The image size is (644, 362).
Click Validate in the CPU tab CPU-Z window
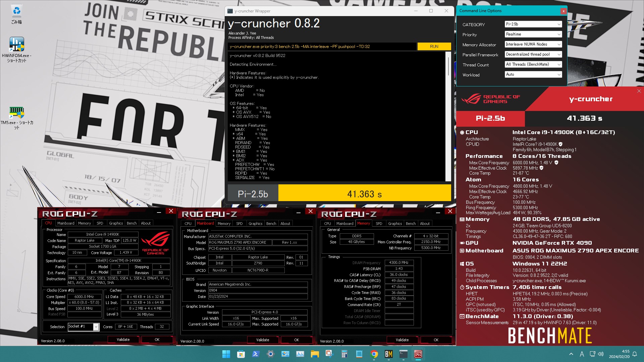pyautogui.click(x=123, y=340)
